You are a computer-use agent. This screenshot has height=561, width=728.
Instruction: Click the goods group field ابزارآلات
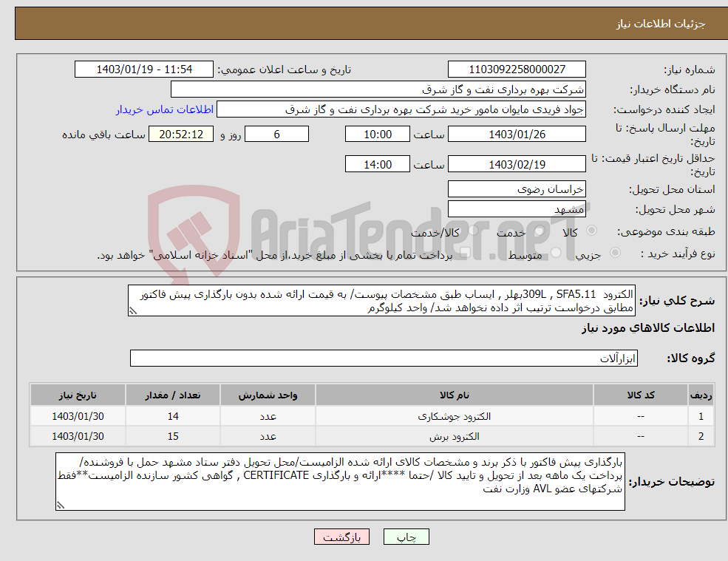(384, 358)
